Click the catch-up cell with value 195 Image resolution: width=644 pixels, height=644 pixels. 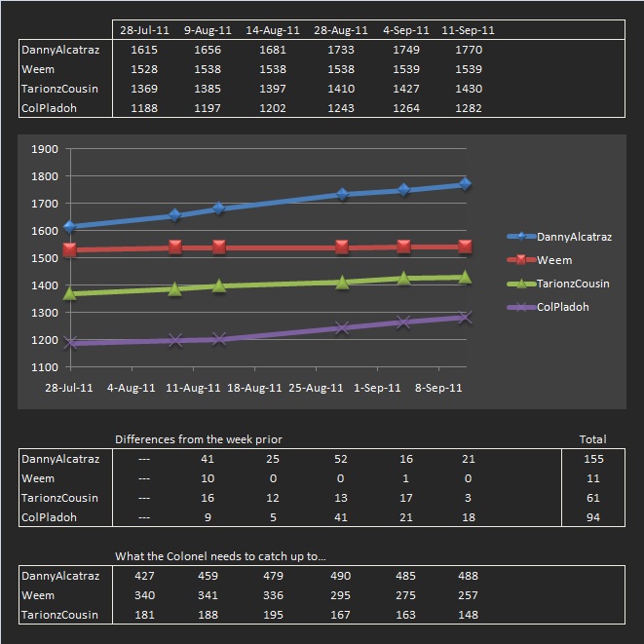[x=273, y=615]
